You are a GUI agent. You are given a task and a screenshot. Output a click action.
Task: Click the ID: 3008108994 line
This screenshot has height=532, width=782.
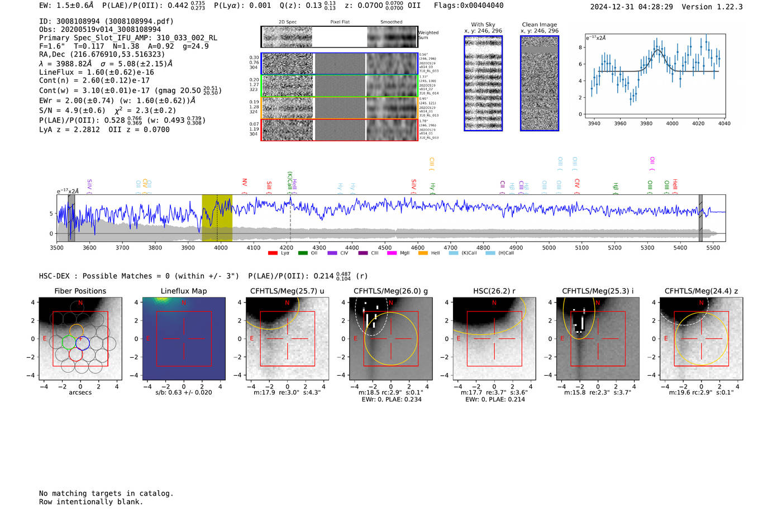(x=106, y=21)
